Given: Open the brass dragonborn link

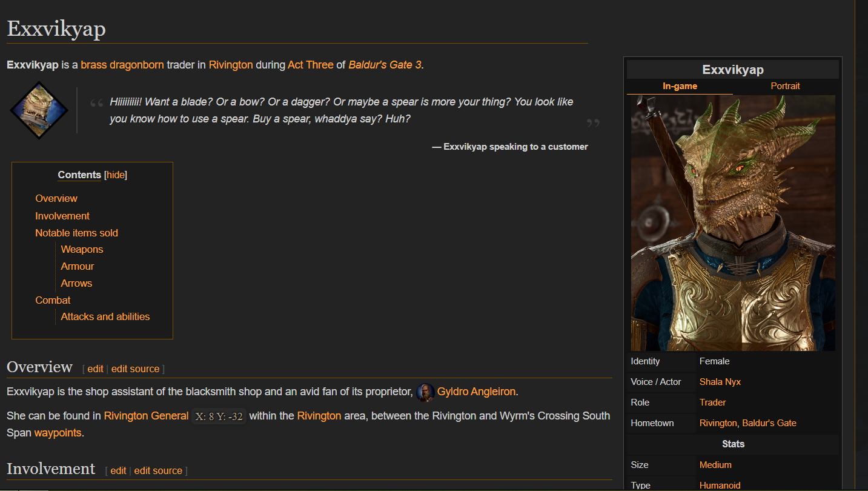Looking at the screenshot, I should click(x=122, y=65).
